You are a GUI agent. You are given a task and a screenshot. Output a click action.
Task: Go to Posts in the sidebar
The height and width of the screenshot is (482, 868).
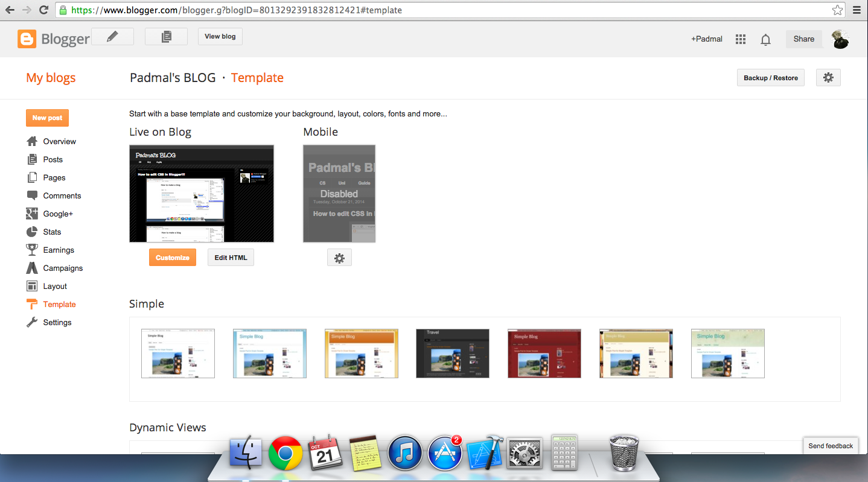point(53,159)
